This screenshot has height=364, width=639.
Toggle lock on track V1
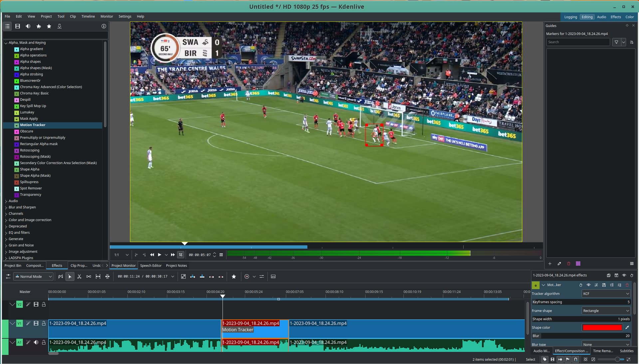tap(44, 323)
